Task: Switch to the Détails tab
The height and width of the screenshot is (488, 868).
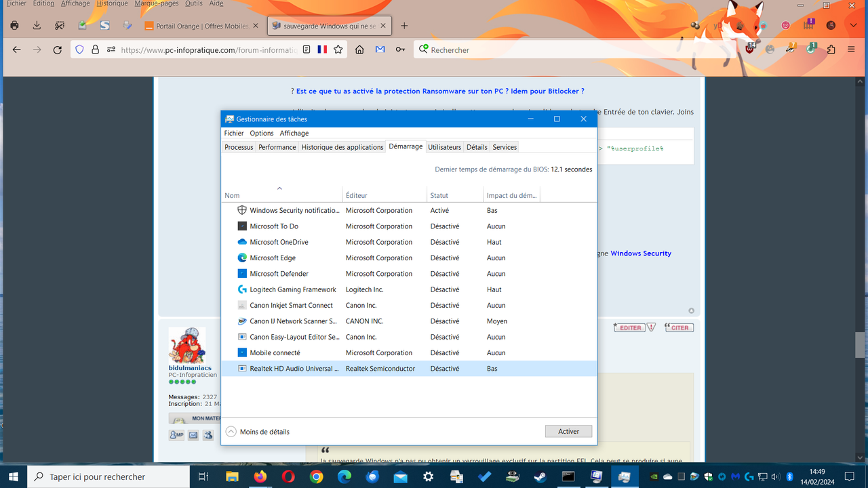Action: coord(477,147)
